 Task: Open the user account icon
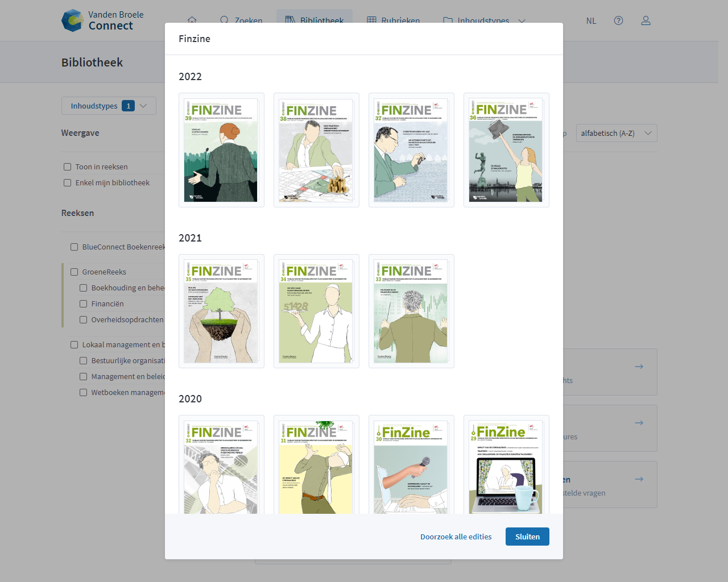pos(646,20)
